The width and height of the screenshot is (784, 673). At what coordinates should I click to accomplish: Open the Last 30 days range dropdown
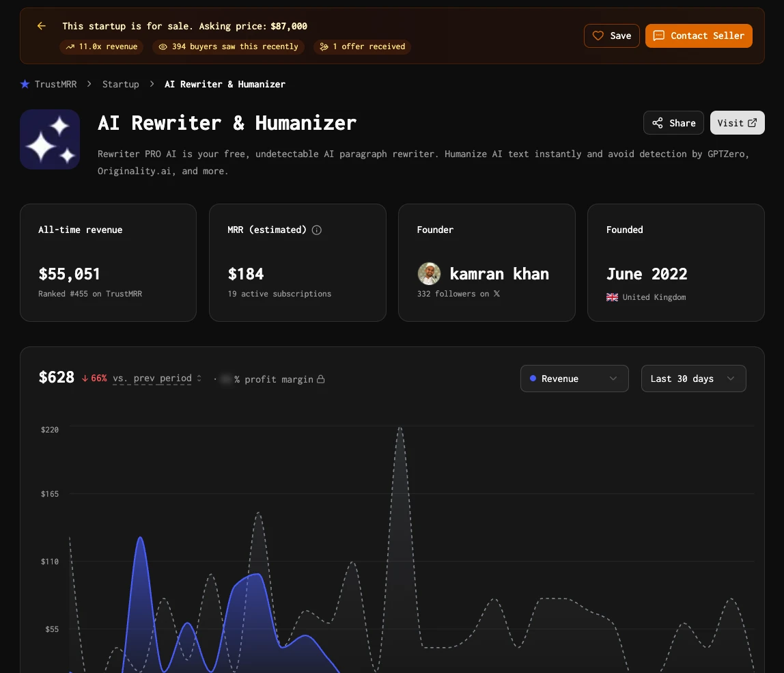pos(693,379)
